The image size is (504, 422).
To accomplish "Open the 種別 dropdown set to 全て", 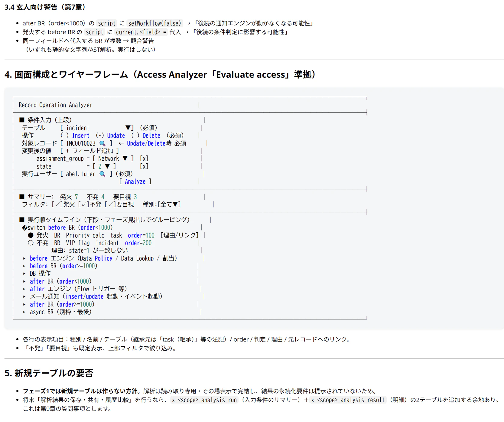I will point(169,204).
